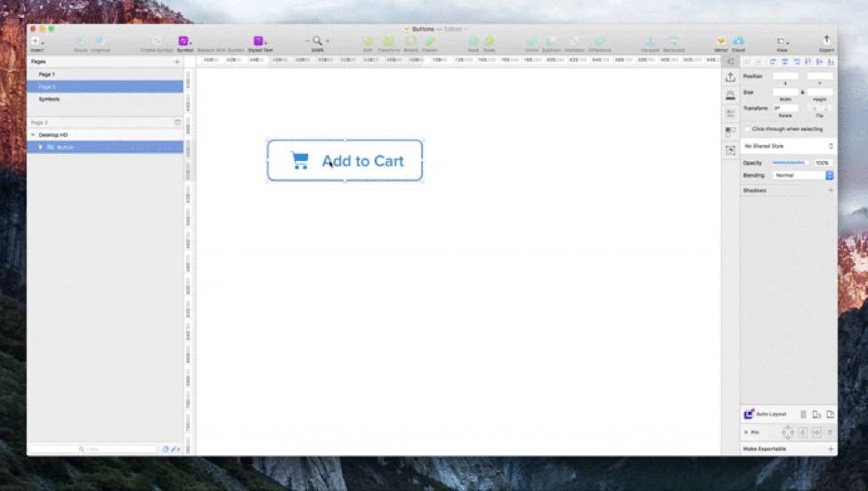Zoom in with the magnifier plus
This screenshot has height=491, width=868.
327,41
